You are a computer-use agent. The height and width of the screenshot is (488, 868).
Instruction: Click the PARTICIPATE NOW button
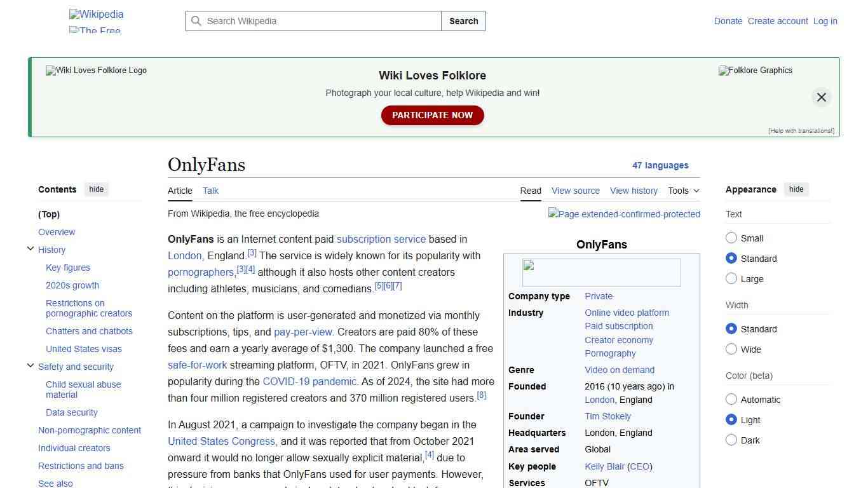[432, 115]
